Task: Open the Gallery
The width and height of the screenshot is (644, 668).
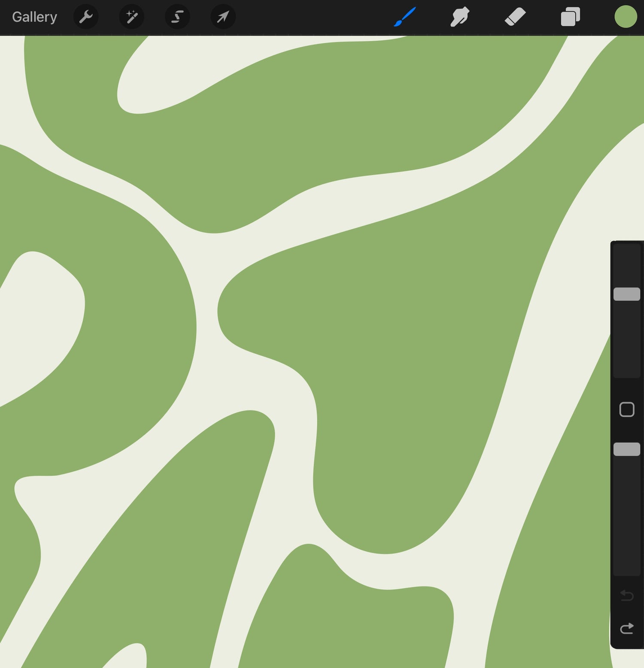Action: 34,17
